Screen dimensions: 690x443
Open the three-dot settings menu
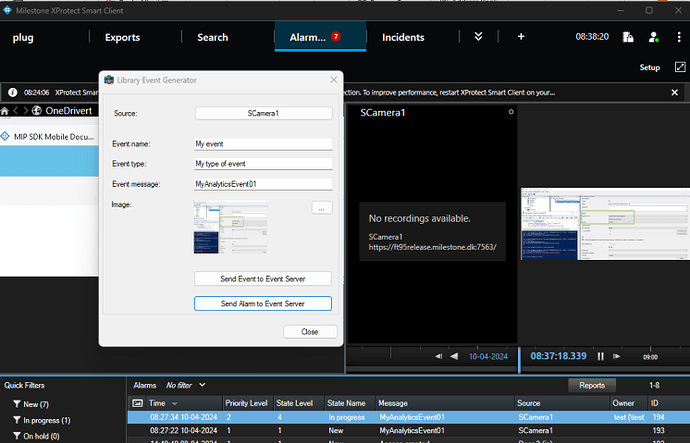click(x=679, y=37)
